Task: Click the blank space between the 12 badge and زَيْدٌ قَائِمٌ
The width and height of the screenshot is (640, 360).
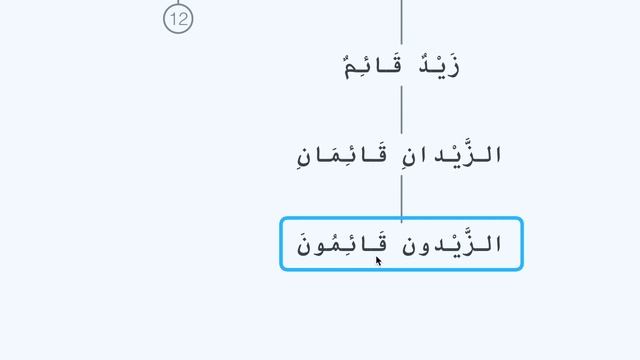Action: tap(265, 45)
